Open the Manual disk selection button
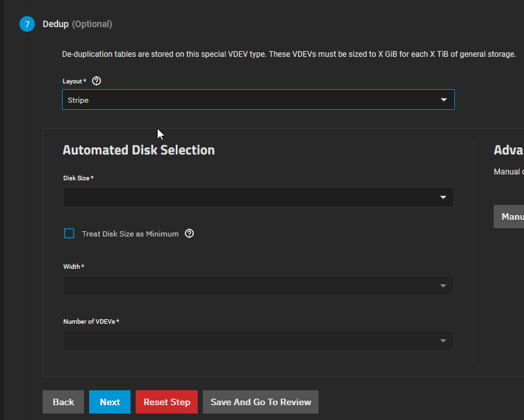This screenshot has width=524, height=420. (511, 216)
